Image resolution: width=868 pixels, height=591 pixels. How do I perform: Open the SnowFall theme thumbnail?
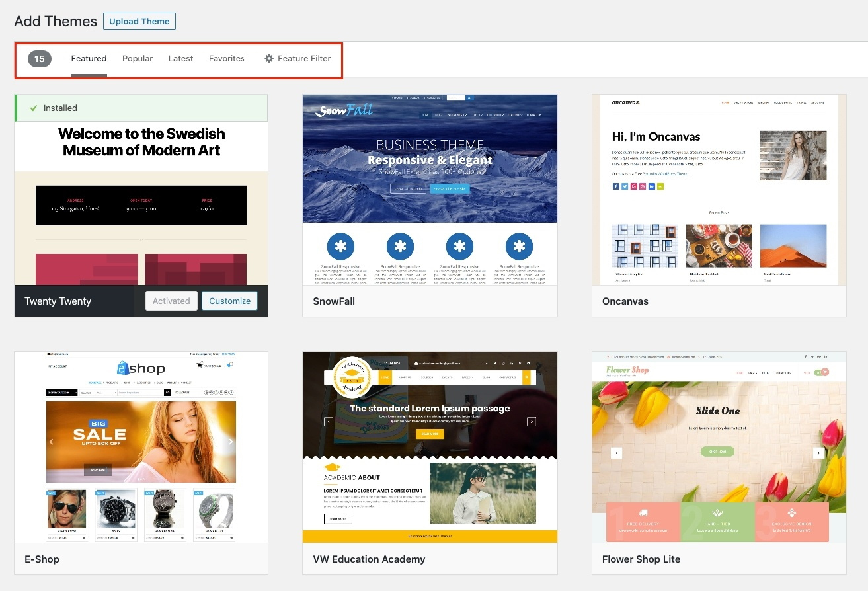(430, 192)
